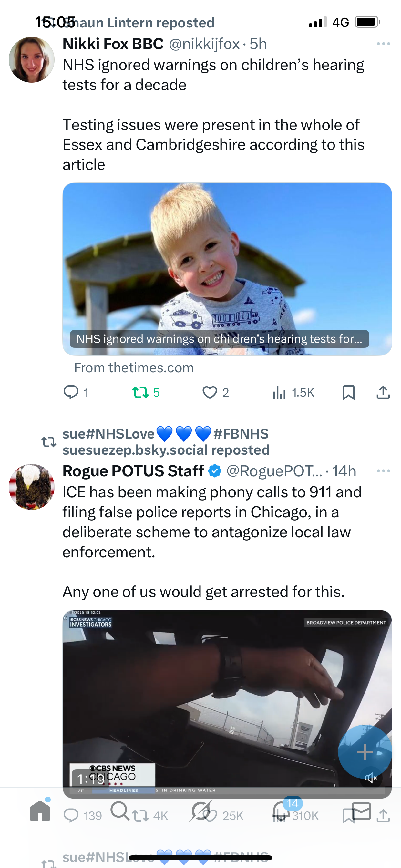This screenshot has height=868, width=401.
Task: Open notifications bell with 14 badge
Action: tap(281, 811)
